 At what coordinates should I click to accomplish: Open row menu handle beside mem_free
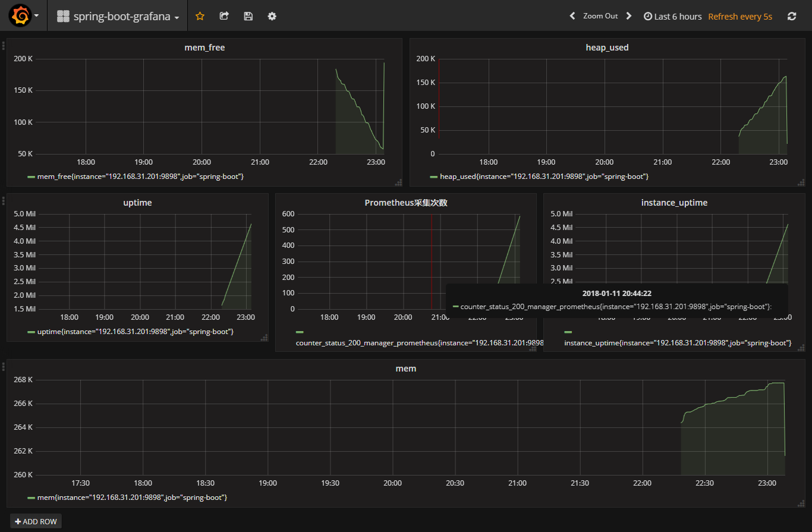click(x=3, y=45)
